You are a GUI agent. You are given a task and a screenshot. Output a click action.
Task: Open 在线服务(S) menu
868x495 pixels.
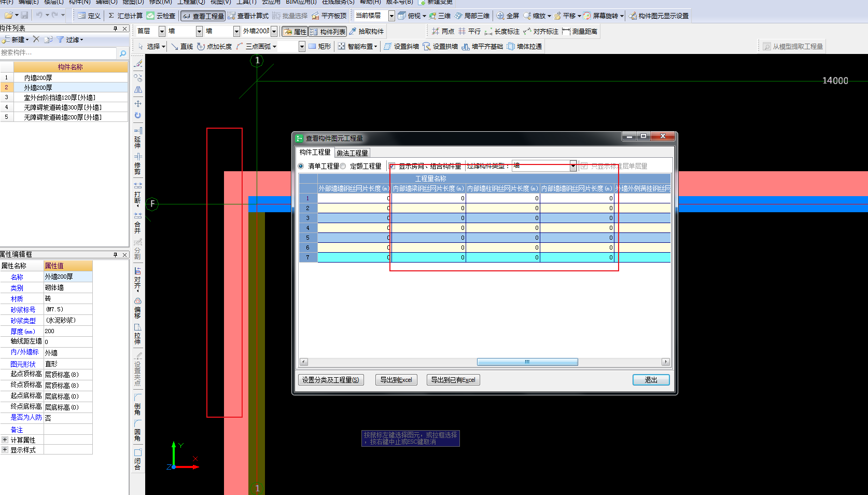(x=338, y=2)
